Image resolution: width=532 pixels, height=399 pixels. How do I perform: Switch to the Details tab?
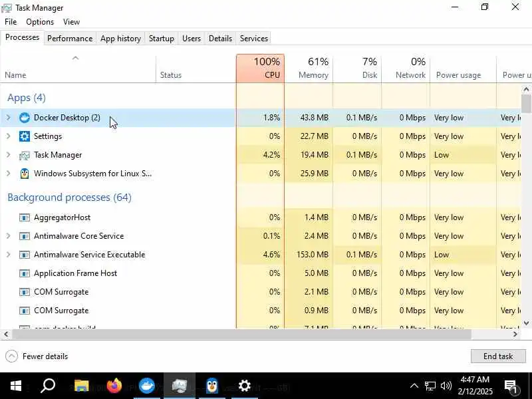pyautogui.click(x=221, y=39)
